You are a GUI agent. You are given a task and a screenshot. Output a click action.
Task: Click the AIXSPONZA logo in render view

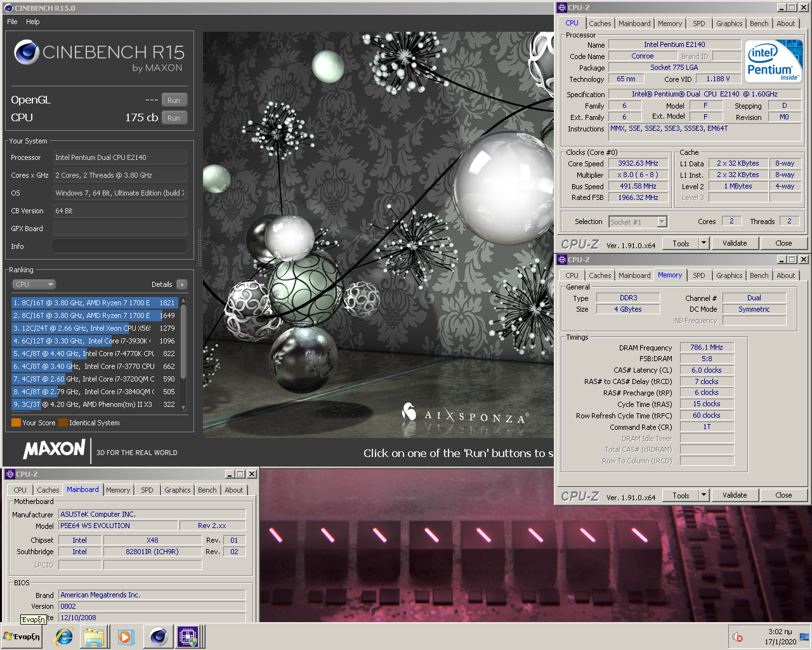[x=465, y=414]
